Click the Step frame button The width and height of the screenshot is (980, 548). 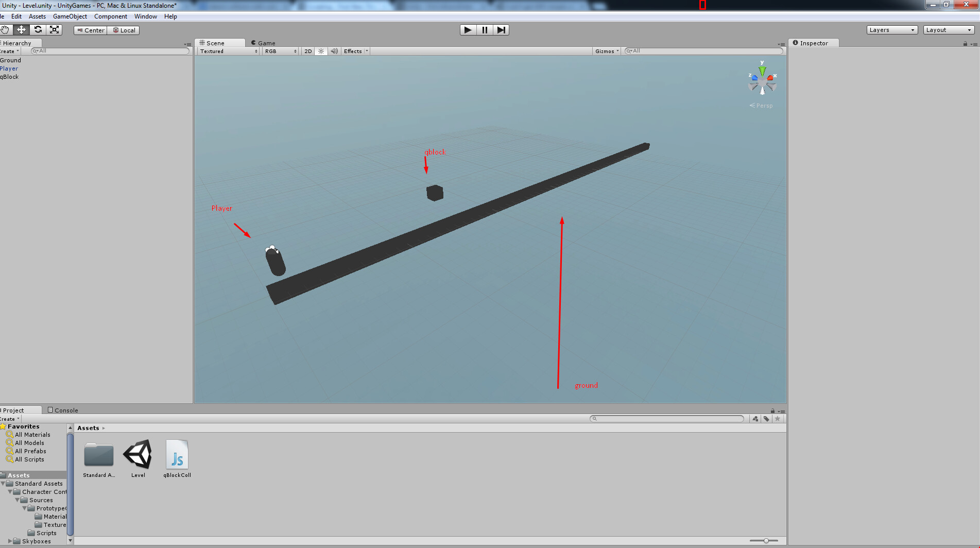(x=501, y=30)
